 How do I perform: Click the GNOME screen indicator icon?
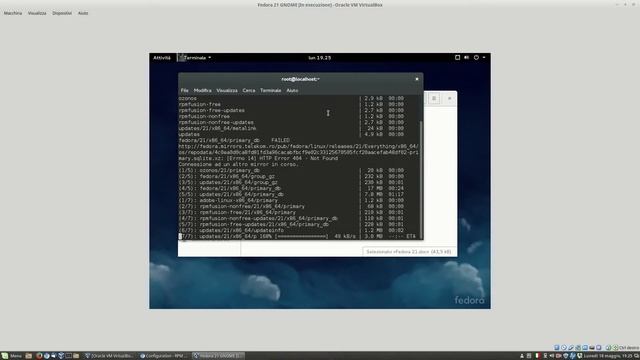458,58
